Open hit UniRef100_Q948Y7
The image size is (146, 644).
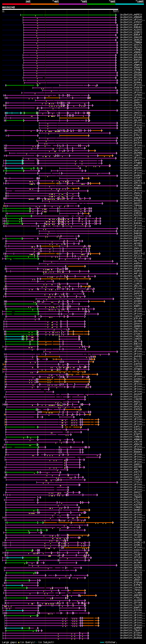131,103
